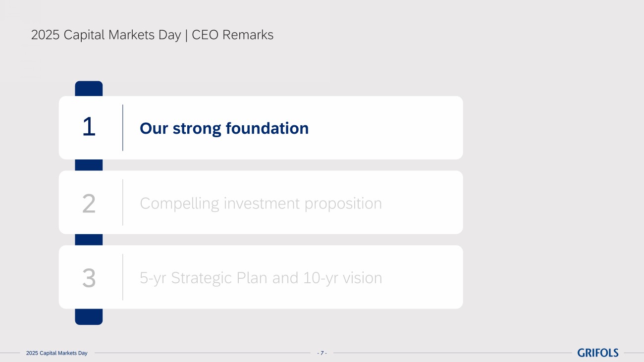Click the footer '2025 Capital Markets Day' label
Screen dimensions: 644x362
click(x=56, y=353)
